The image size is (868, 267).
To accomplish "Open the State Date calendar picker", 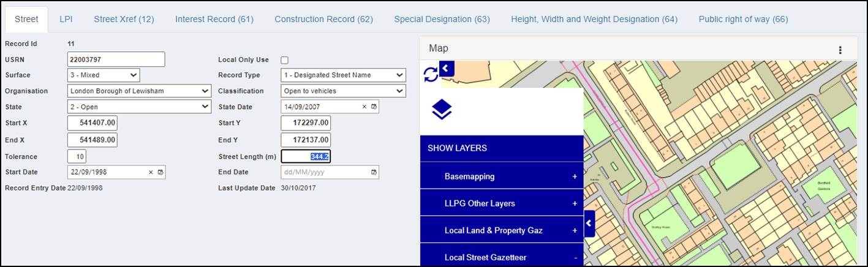I will pos(374,107).
